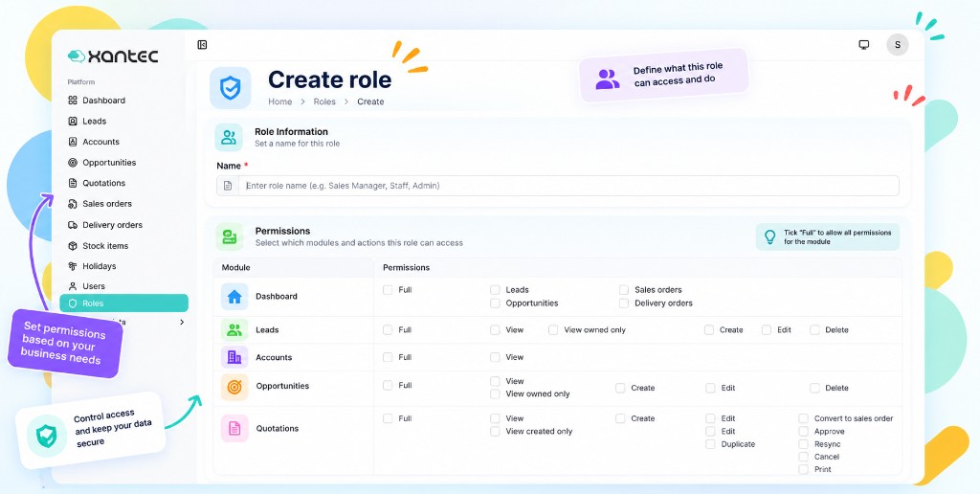The height and width of the screenshot is (494, 980).
Task: Click the Leads module people icon
Action: tap(234, 330)
